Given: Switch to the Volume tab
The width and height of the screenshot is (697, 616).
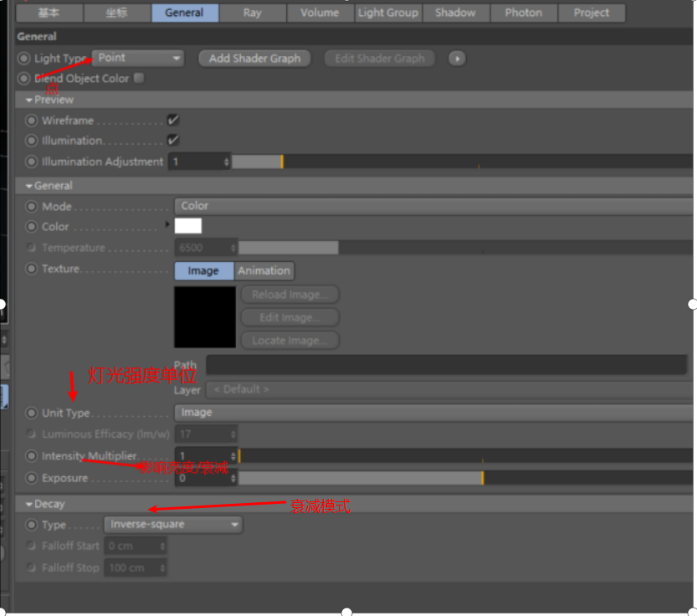Looking at the screenshot, I should point(320,13).
